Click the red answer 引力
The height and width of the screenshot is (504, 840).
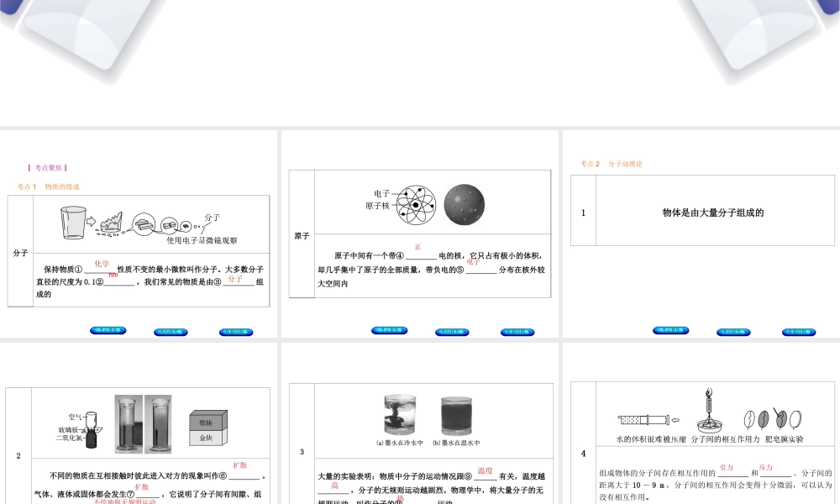727,468
